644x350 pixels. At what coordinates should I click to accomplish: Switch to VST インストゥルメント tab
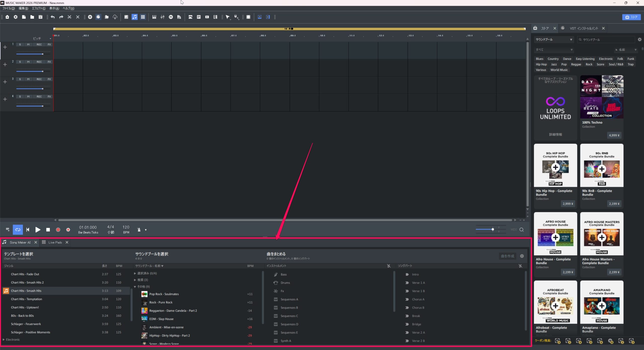pos(584,28)
